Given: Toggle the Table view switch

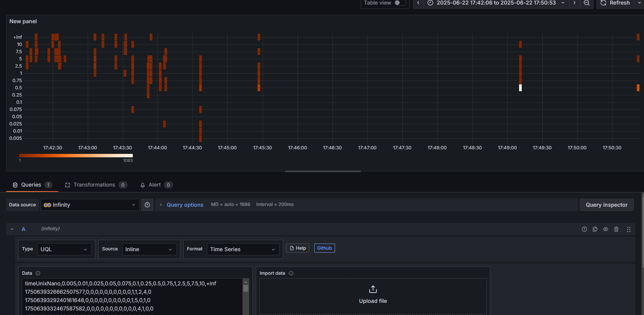Looking at the screenshot, I should [400, 3].
